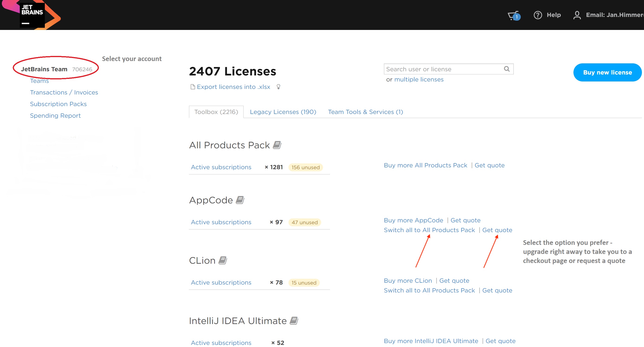Click the search magnifier icon

pyautogui.click(x=507, y=69)
